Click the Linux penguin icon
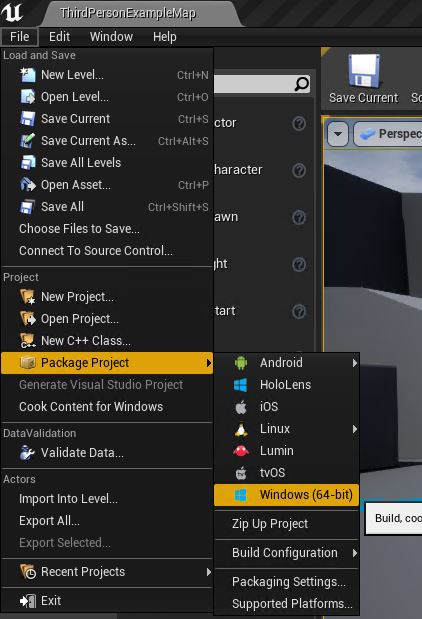 (x=241, y=429)
